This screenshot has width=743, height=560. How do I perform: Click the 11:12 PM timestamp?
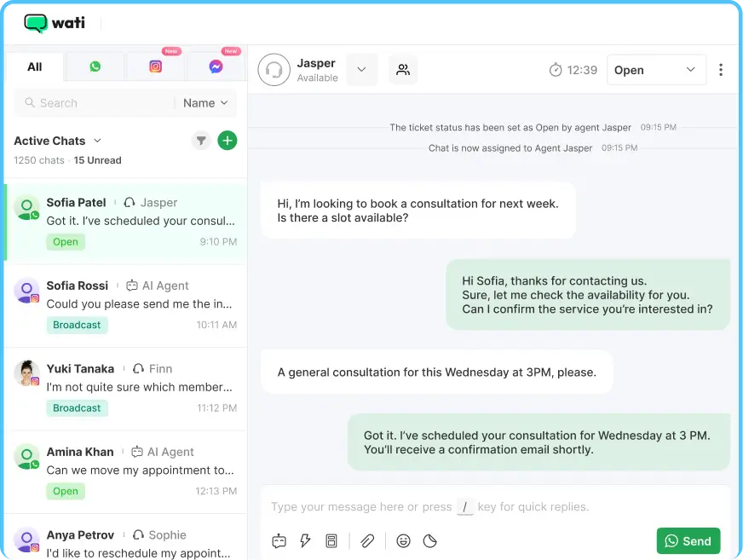point(217,407)
